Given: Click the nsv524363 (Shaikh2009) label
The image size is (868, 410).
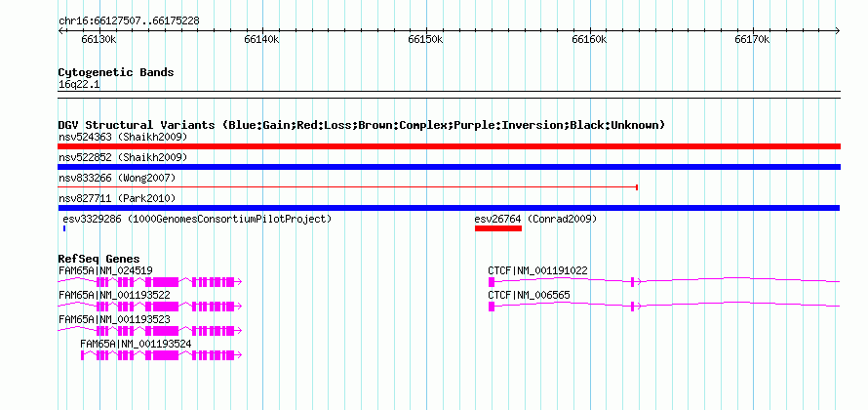Looking at the screenshot, I should pyautogui.click(x=123, y=137).
